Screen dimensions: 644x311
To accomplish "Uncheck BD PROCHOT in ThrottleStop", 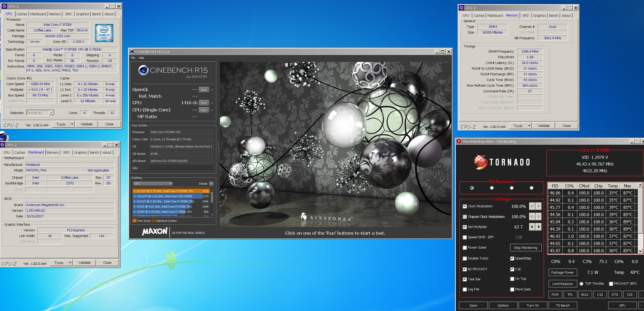I will click(x=465, y=269).
